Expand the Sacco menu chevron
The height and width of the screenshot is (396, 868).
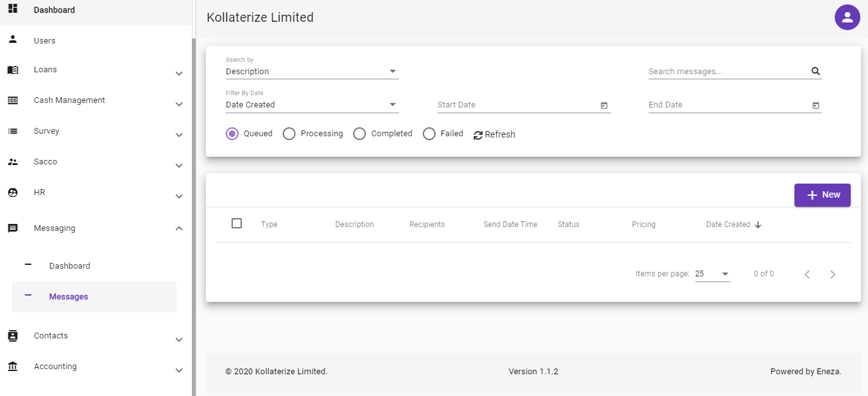click(179, 166)
